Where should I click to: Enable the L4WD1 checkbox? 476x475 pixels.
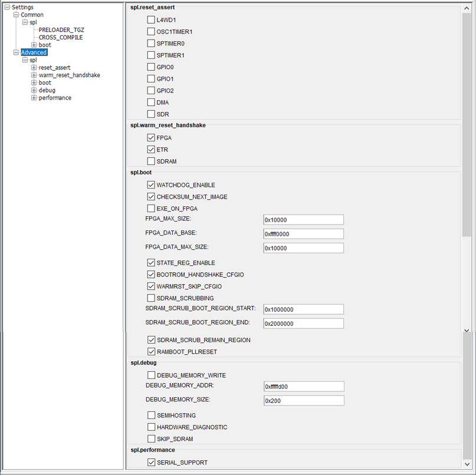pyautogui.click(x=152, y=20)
